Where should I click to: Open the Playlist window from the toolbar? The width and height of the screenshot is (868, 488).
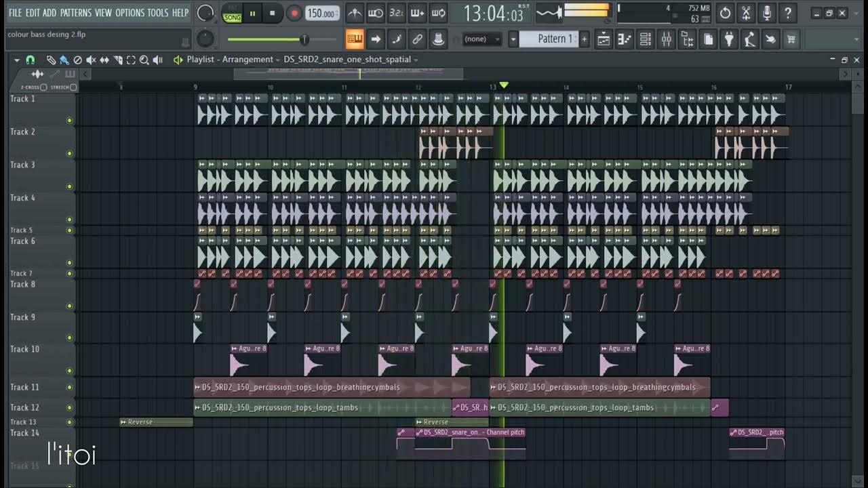[604, 39]
